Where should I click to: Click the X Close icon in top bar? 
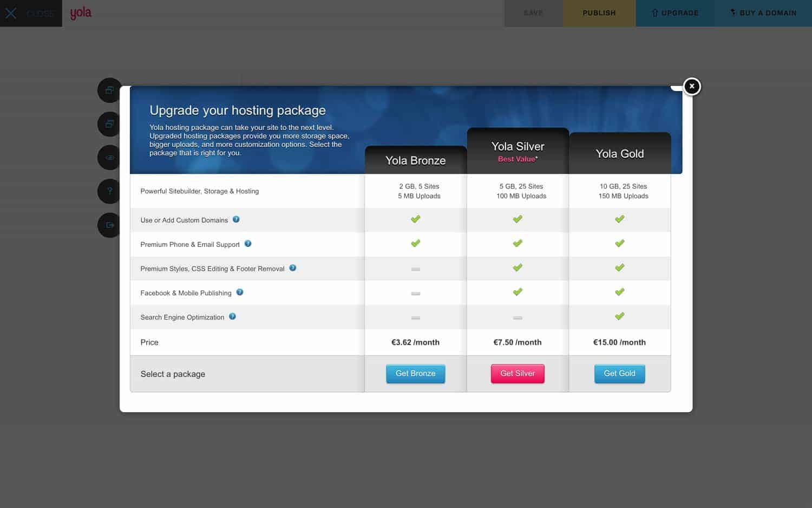[11, 13]
